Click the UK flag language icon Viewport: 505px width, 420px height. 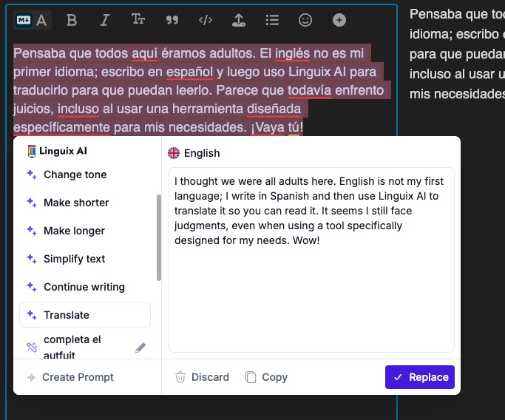point(174,153)
